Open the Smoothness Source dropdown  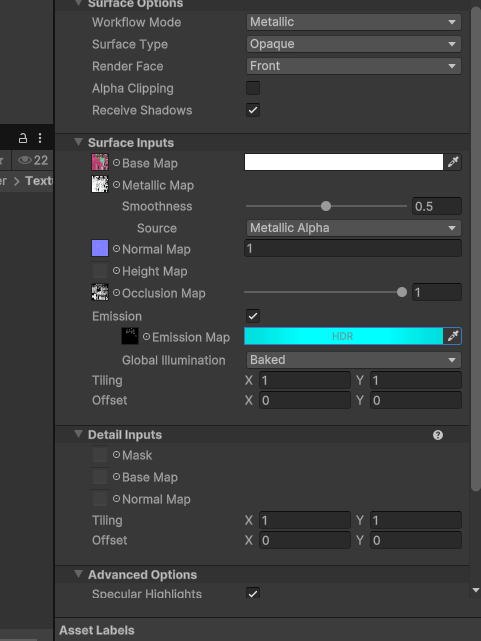tap(354, 228)
